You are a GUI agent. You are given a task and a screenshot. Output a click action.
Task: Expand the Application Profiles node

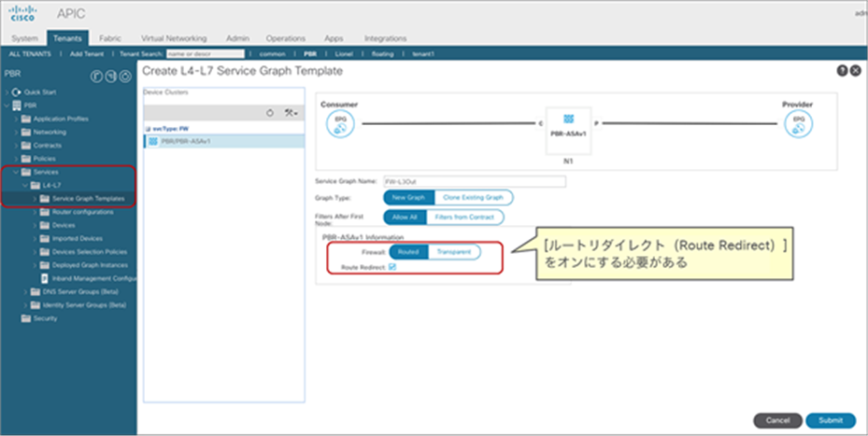click(x=16, y=119)
